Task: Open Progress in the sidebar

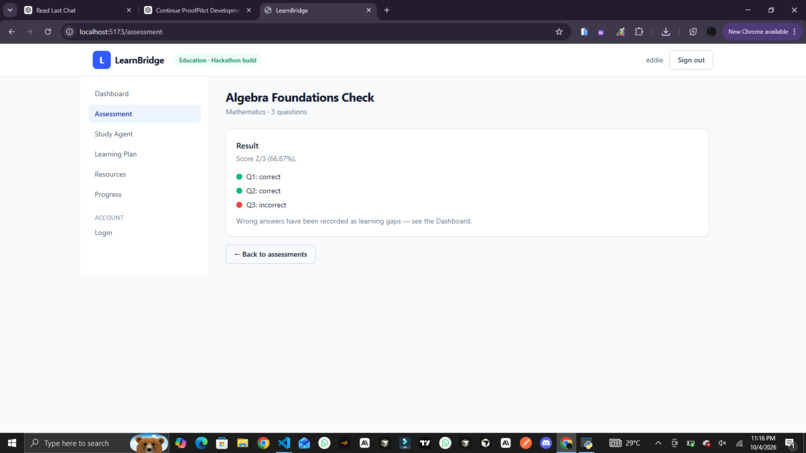Action: click(108, 194)
